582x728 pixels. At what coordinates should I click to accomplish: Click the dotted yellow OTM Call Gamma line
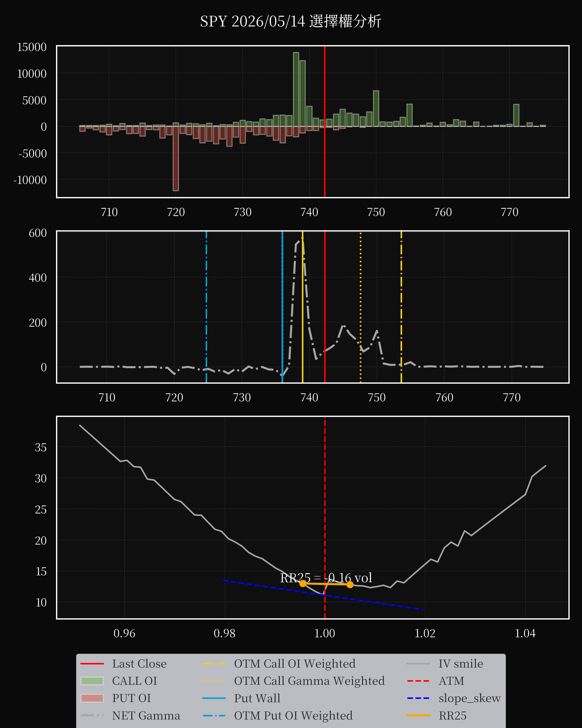(361, 307)
